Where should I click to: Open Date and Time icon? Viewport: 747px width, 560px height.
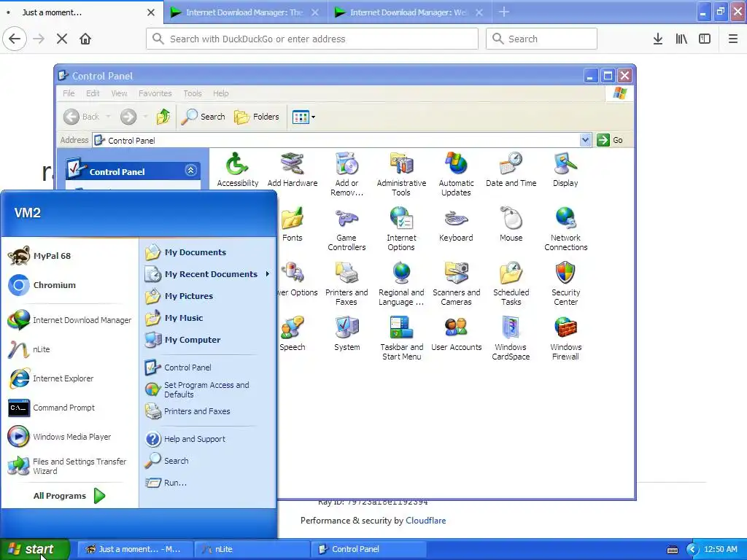511,170
